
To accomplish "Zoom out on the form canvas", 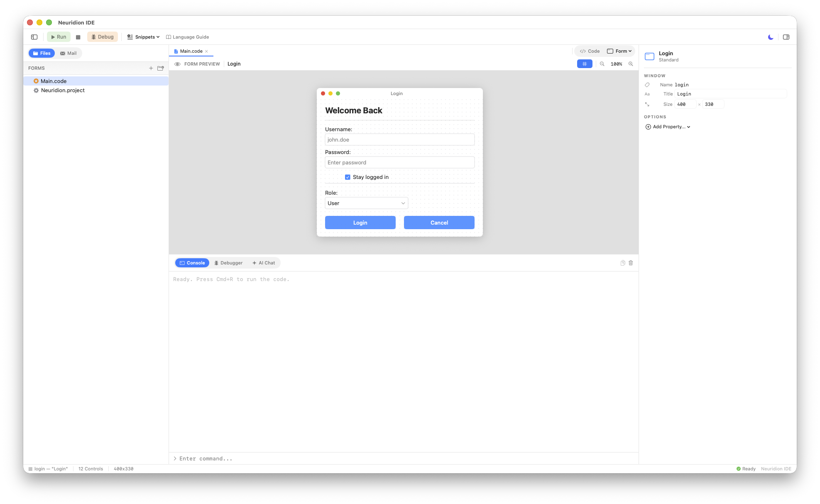I will coord(602,64).
